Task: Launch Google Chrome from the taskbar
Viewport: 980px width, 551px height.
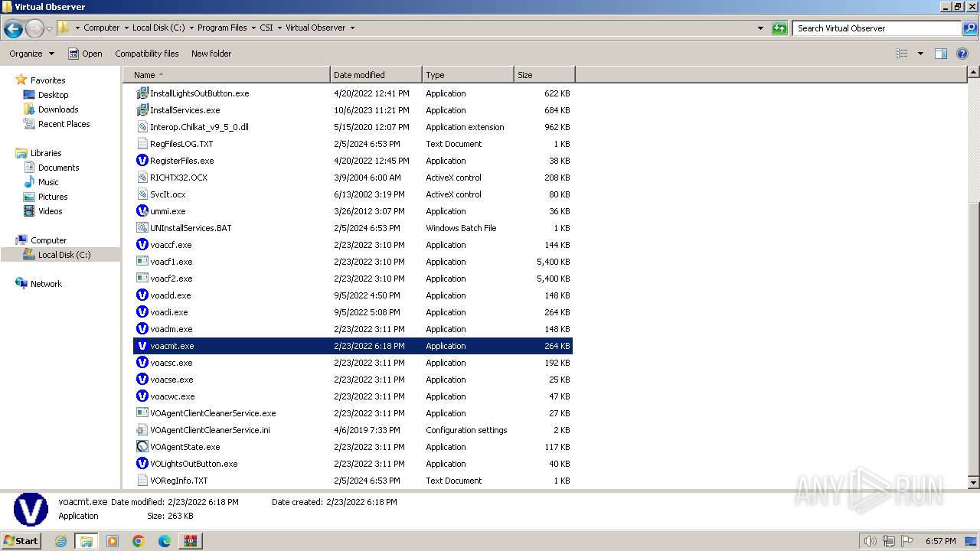Action: point(139,541)
